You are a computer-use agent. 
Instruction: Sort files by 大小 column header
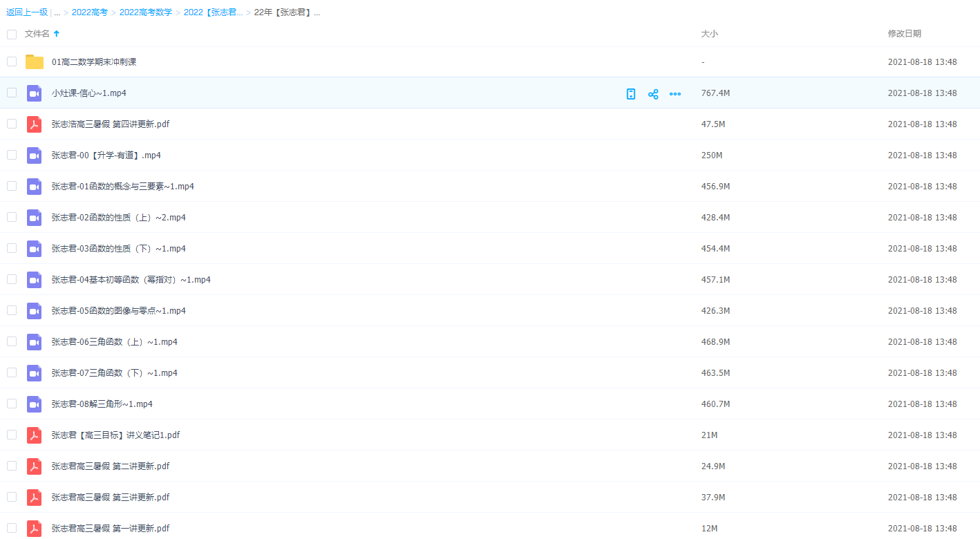709,34
